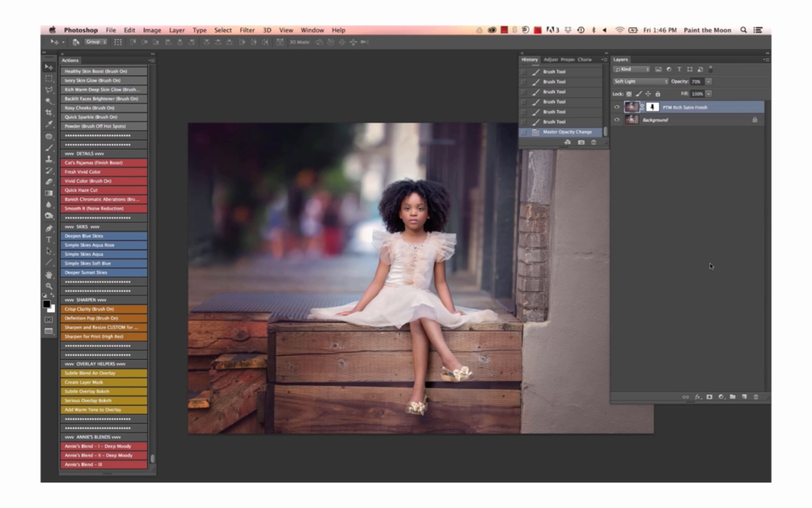Viewport: 812px width, 508px height.
Task: Run the Cat's Pajamas (Finish Boost) action
Action: tap(104, 163)
